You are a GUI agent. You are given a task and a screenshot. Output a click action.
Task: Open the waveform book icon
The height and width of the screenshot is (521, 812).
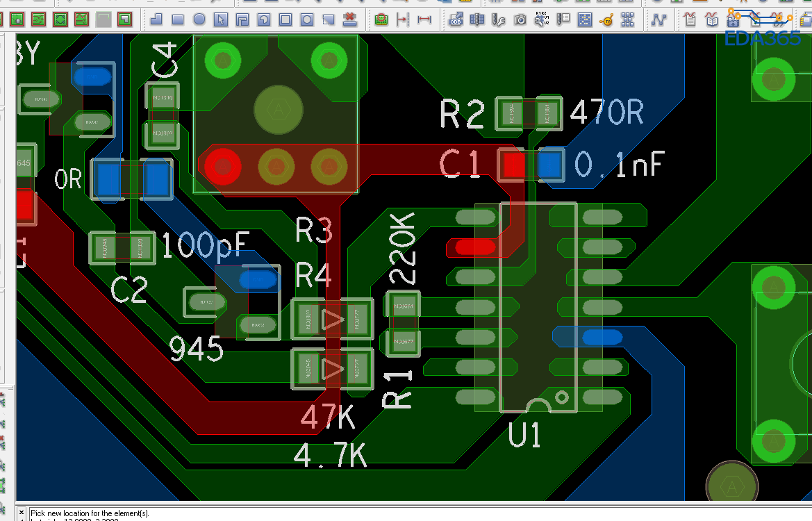click(x=712, y=19)
